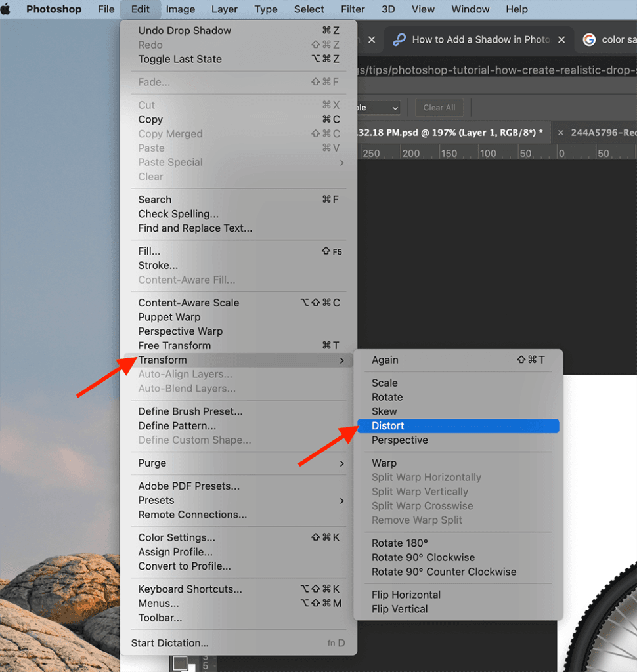Open the Image menu
The image size is (637, 672).
(x=180, y=9)
